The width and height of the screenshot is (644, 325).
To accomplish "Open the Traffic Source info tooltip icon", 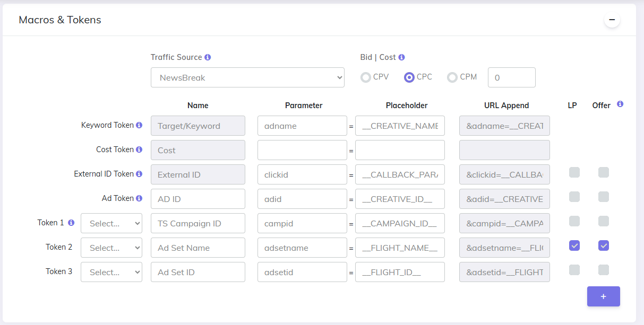I will click(x=208, y=57).
